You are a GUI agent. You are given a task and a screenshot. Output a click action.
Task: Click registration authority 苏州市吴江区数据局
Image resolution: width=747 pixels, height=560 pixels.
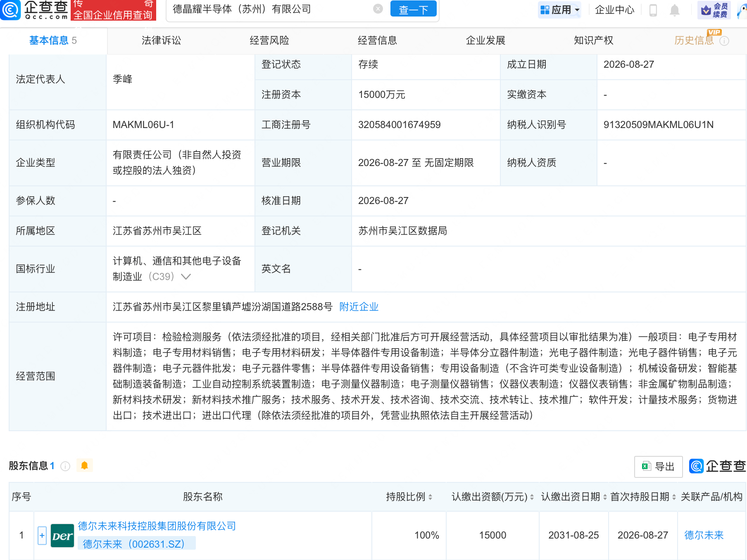(x=402, y=231)
